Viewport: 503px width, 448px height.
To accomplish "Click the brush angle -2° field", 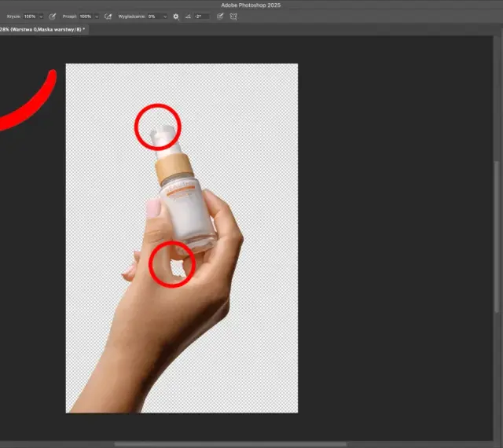I will point(201,17).
